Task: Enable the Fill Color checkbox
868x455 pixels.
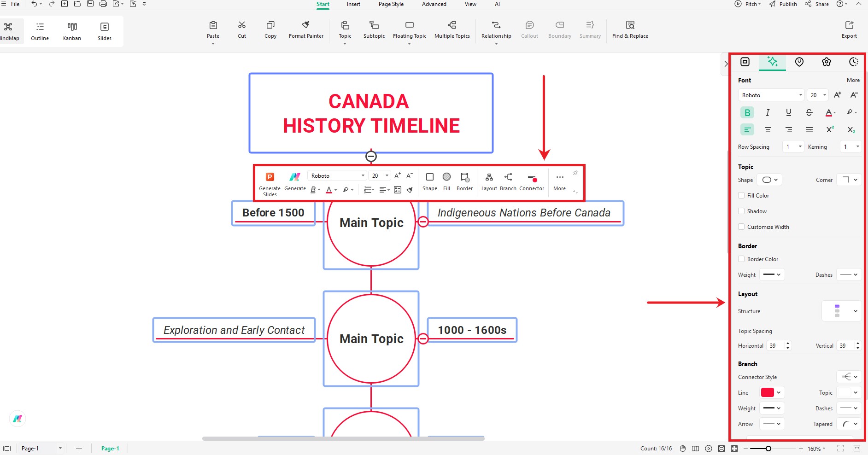Action: [741, 195]
